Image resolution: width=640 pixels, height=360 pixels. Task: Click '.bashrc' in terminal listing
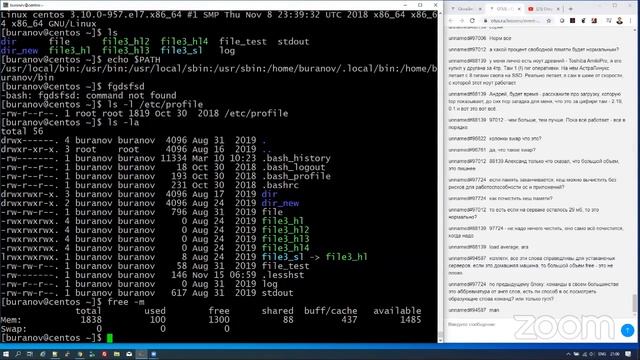coord(280,185)
